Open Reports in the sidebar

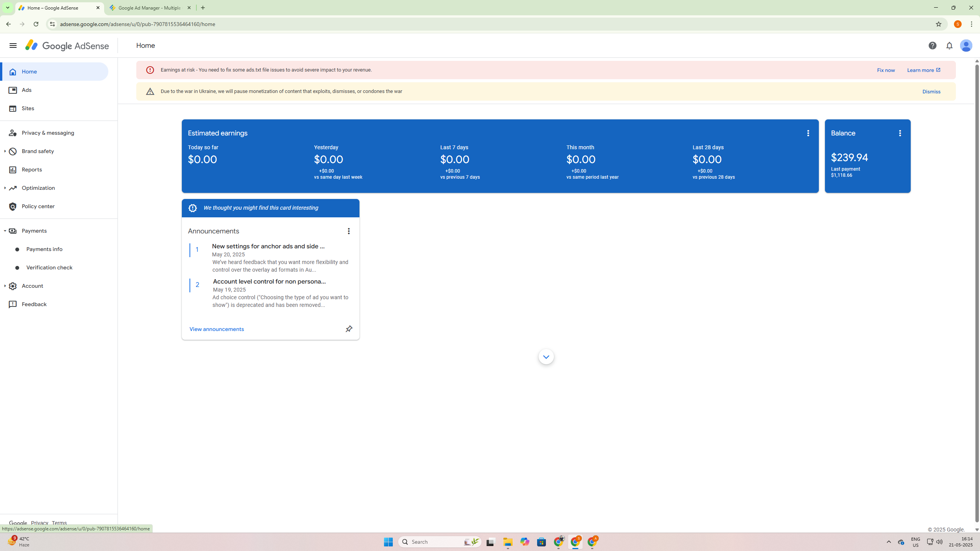tap(54, 170)
